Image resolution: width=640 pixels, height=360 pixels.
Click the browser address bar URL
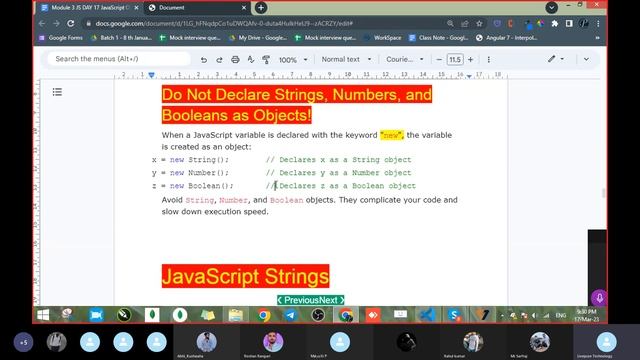(224, 24)
